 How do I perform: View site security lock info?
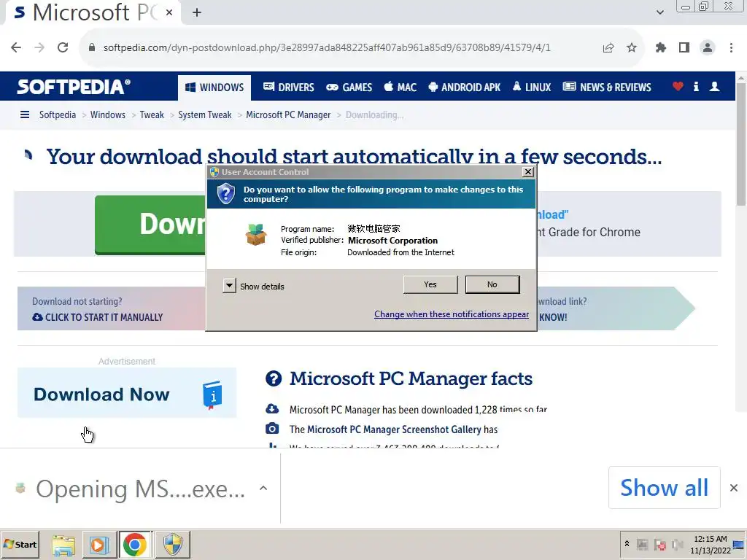click(x=92, y=47)
